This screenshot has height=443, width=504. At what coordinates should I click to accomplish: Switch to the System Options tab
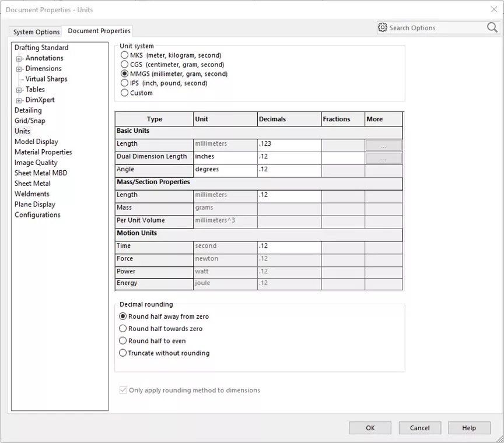[x=36, y=33]
